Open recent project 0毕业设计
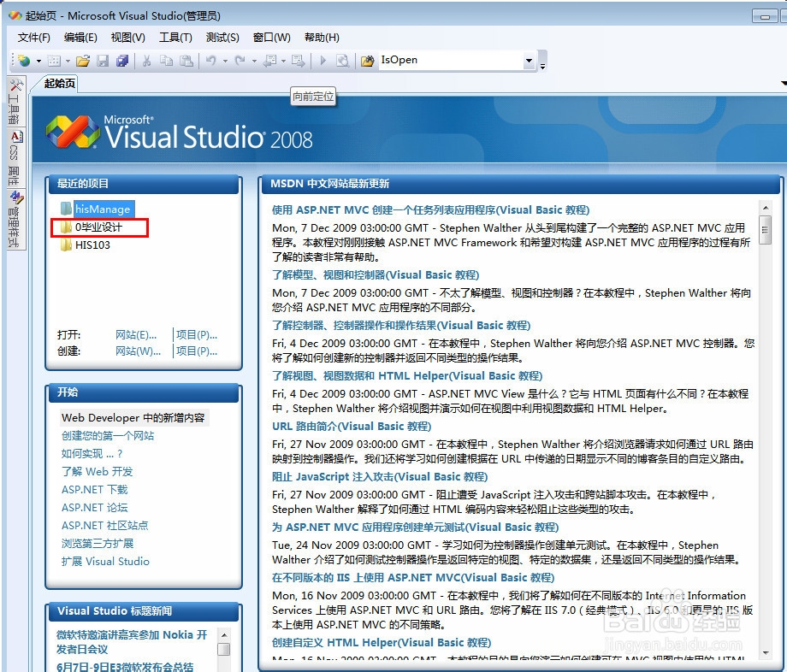Image resolution: width=787 pixels, height=672 pixels. (x=98, y=227)
